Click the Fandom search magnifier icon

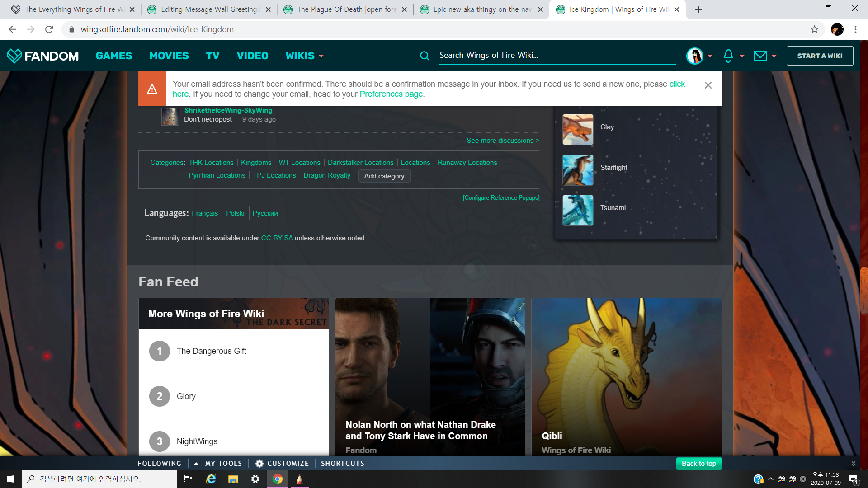(x=425, y=56)
